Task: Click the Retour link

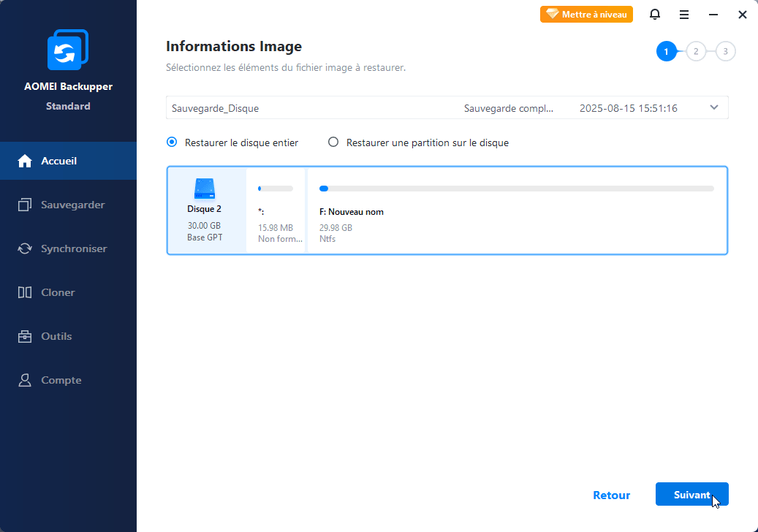Action: pyautogui.click(x=612, y=495)
